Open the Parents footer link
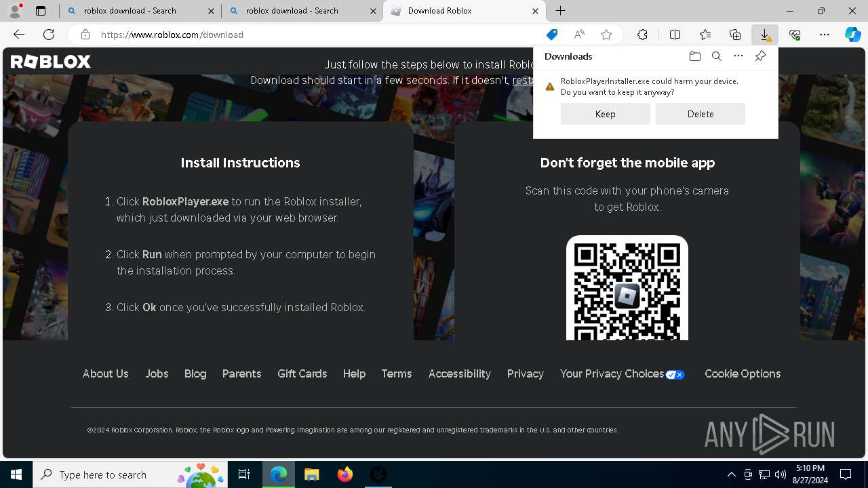 click(241, 373)
